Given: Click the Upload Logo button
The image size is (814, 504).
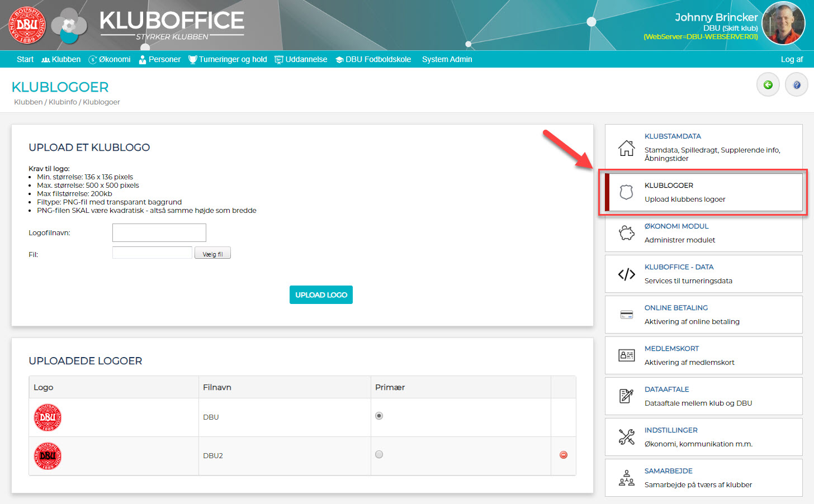Looking at the screenshot, I should coord(321,294).
